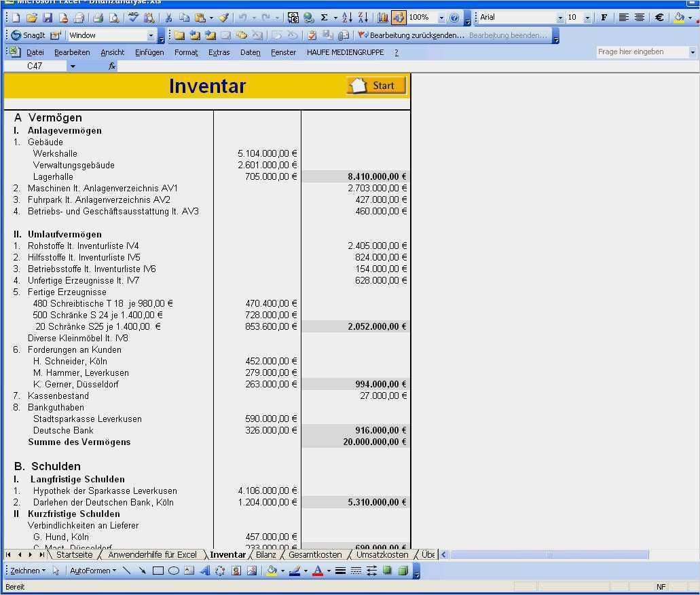Open the zoom 100% dropdown

[x=441, y=18]
